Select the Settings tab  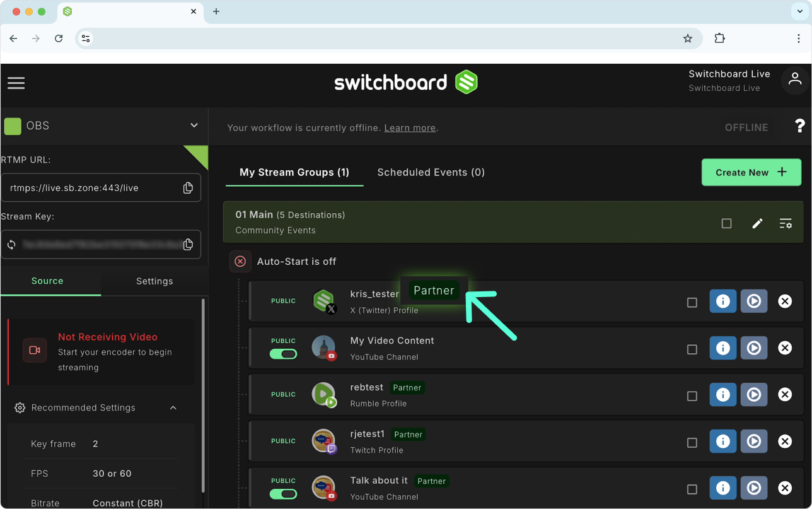point(154,281)
